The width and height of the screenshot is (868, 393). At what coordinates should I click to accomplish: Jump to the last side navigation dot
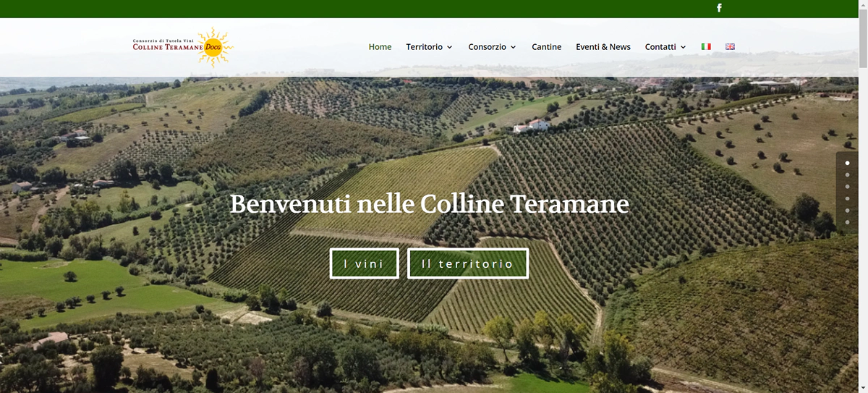coord(847,221)
